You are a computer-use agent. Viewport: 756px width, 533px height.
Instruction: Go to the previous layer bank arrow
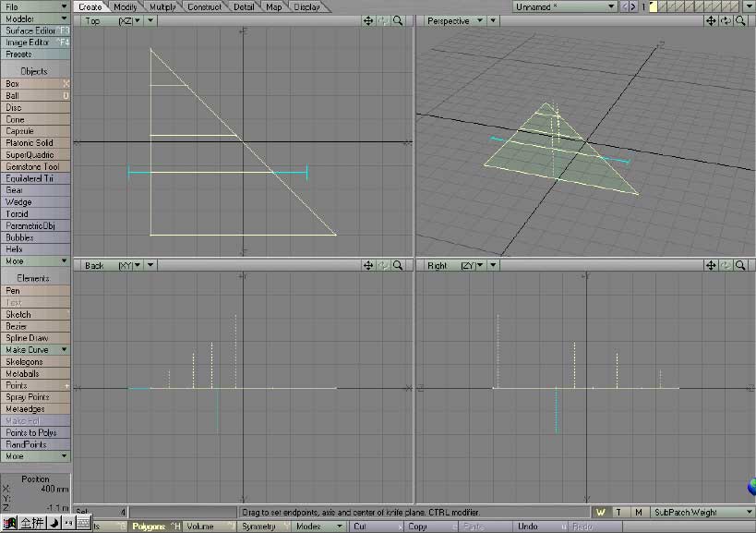(623, 6)
